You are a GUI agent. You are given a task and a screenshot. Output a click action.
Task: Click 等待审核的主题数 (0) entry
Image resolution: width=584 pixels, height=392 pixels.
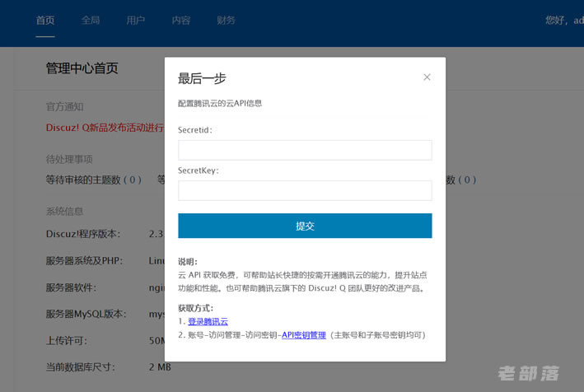coord(94,180)
